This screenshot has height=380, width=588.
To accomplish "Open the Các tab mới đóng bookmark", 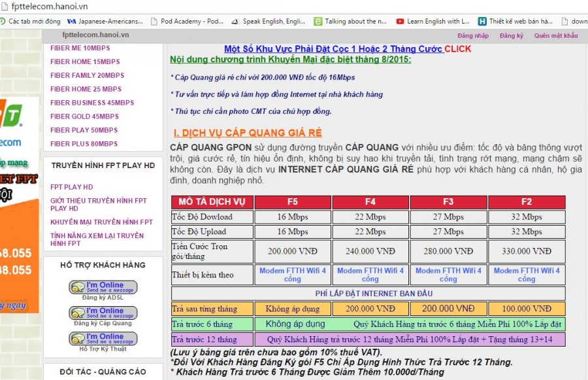I will pyautogui.click(x=30, y=22).
